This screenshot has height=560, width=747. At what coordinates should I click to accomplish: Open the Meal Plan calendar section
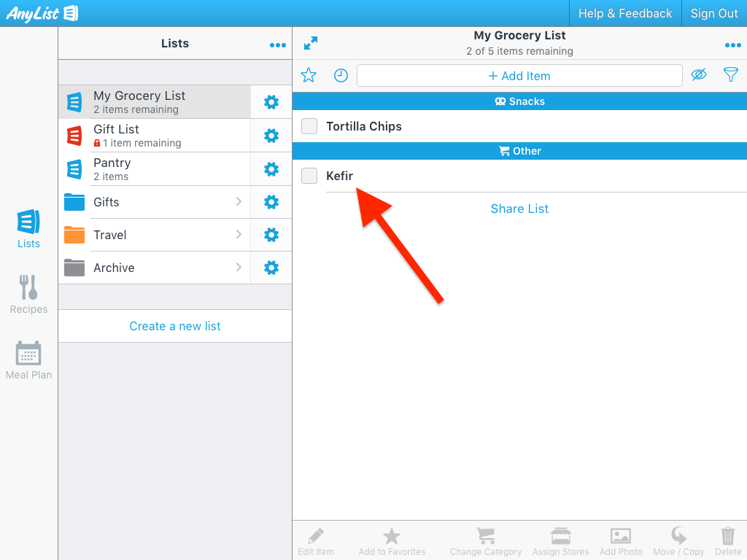coord(28,360)
